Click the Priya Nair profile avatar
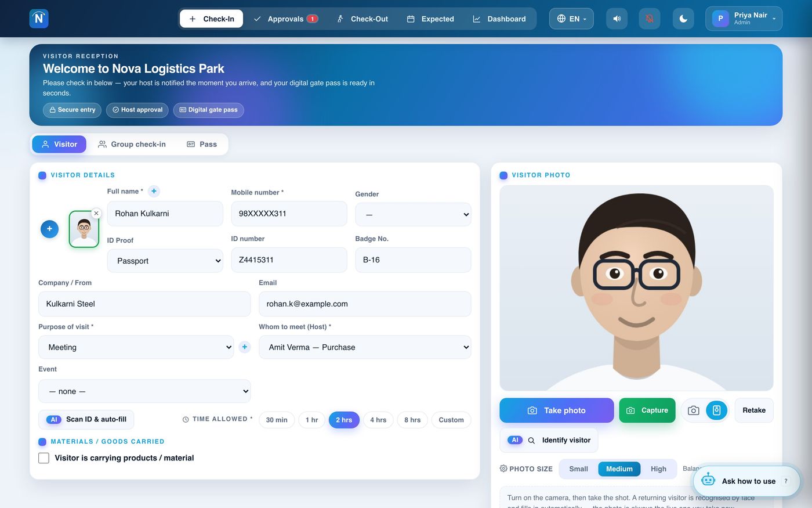This screenshot has height=508, width=812. pyautogui.click(x=720, y=19)
